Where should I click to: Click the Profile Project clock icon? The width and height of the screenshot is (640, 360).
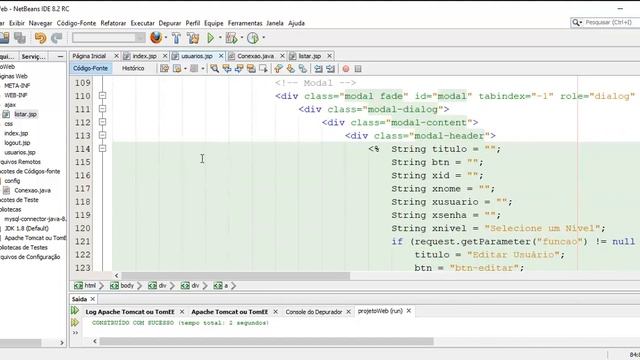253,38
